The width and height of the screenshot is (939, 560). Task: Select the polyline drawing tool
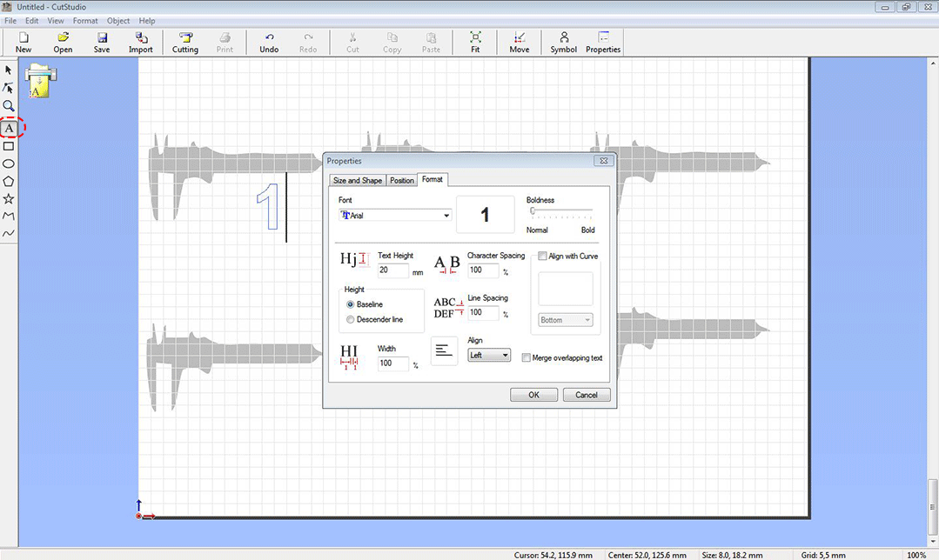[x=9, y=216]
